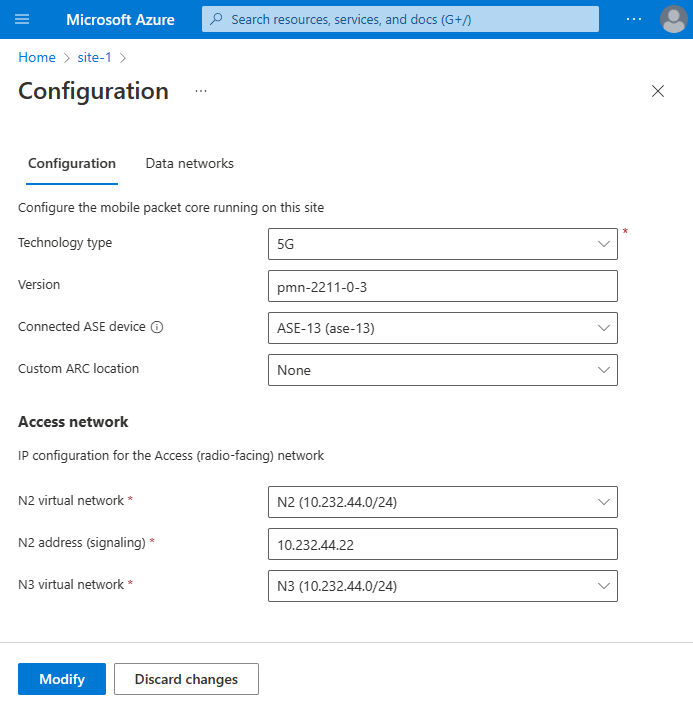Click the Technology type label
Viewport: 693px width, 713px height.
tap(65, 243)
